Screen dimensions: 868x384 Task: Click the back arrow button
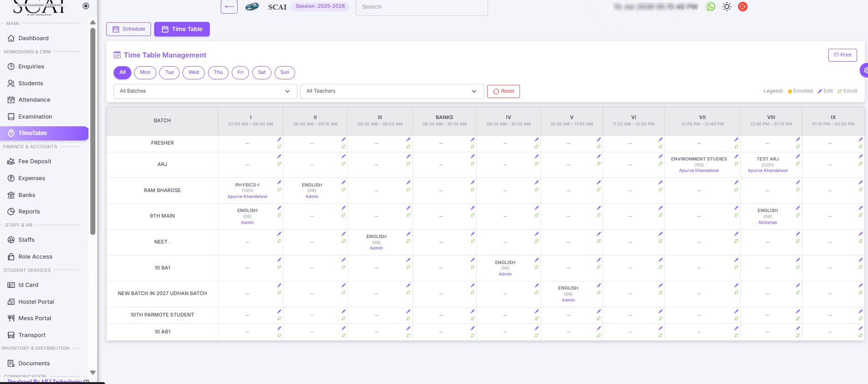[229, 7]
